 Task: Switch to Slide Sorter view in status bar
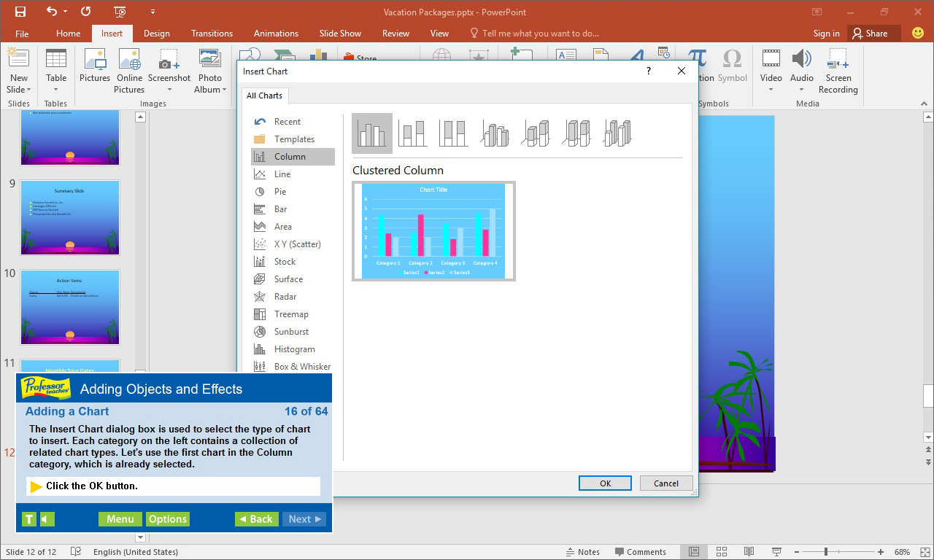[x=721, y=551]
